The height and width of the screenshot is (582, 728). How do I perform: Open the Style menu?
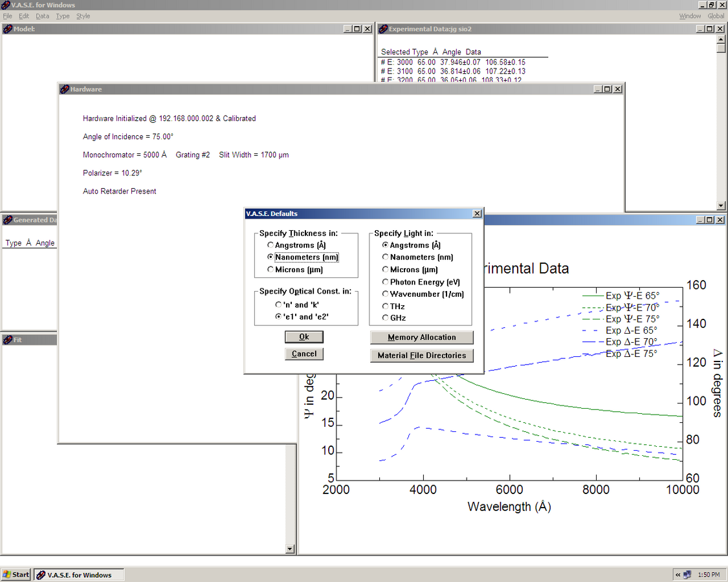click(x=83, y=16)
